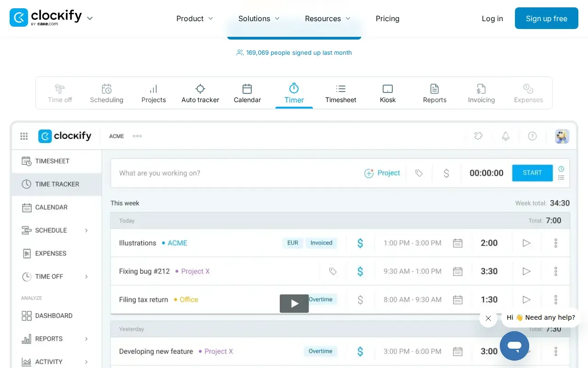
Task: Open the ACME workspace options dots
Action: pyautogui.click(x=137, y=136)
